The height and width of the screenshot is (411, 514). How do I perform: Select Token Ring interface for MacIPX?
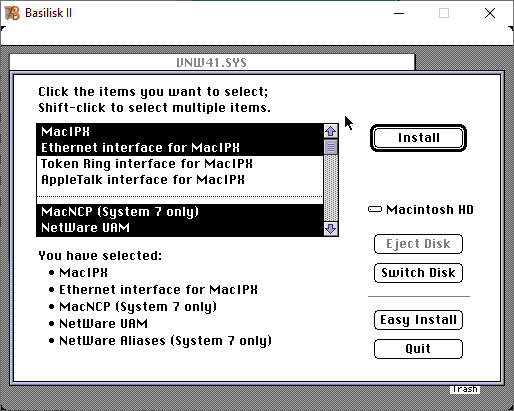180,164
